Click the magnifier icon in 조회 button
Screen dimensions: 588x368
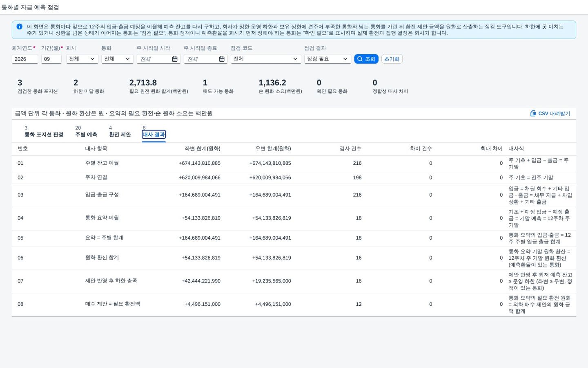tap(360, 59)
